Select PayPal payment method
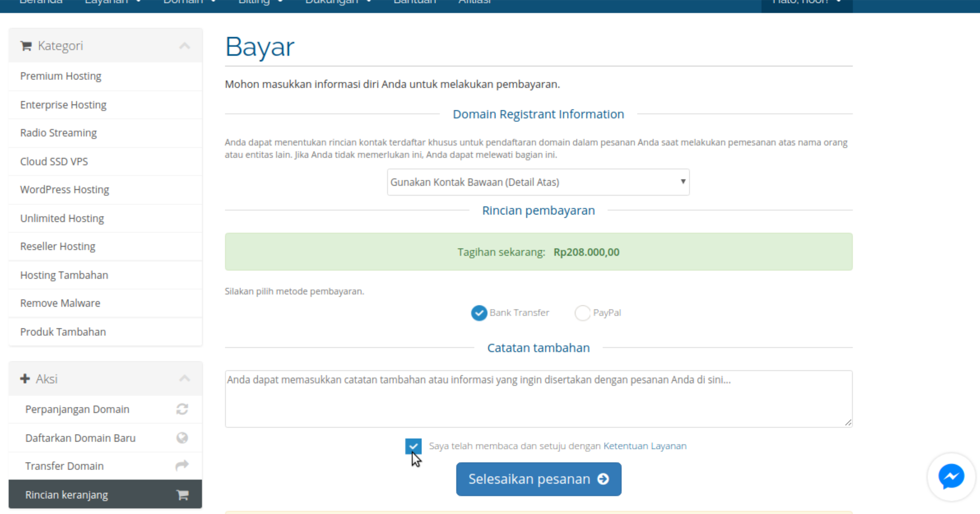 pyautogui.click(x=582, y=313)
